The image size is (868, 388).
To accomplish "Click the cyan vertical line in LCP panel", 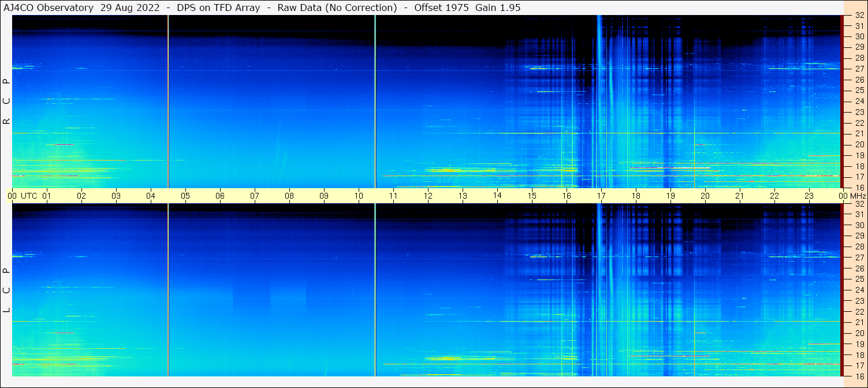I will pos(375,290).
